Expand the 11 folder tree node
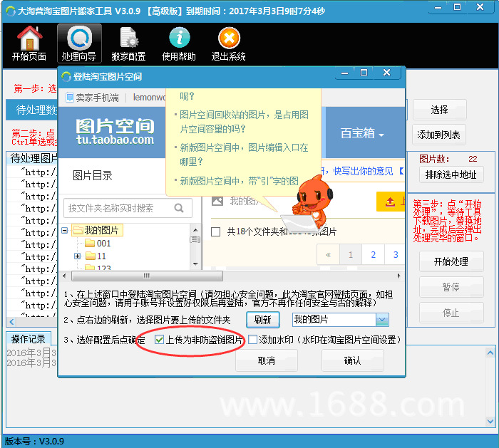499x448 pixels. [x=77, y=256]
